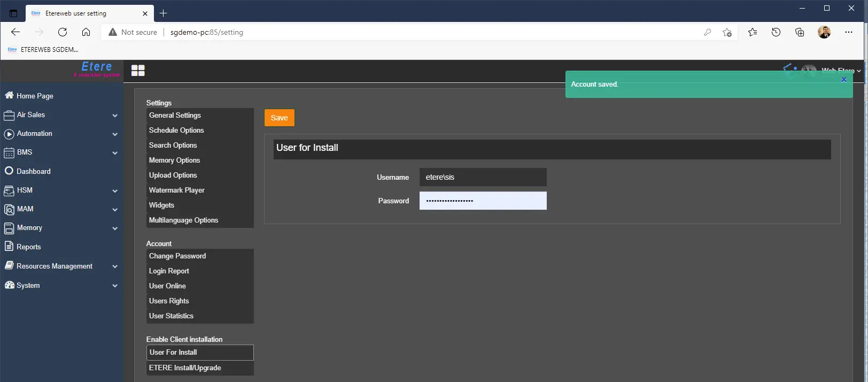868x382 pixels.
Task: Open ETERE Install/Upgrade link
Action: click(185, 368)
